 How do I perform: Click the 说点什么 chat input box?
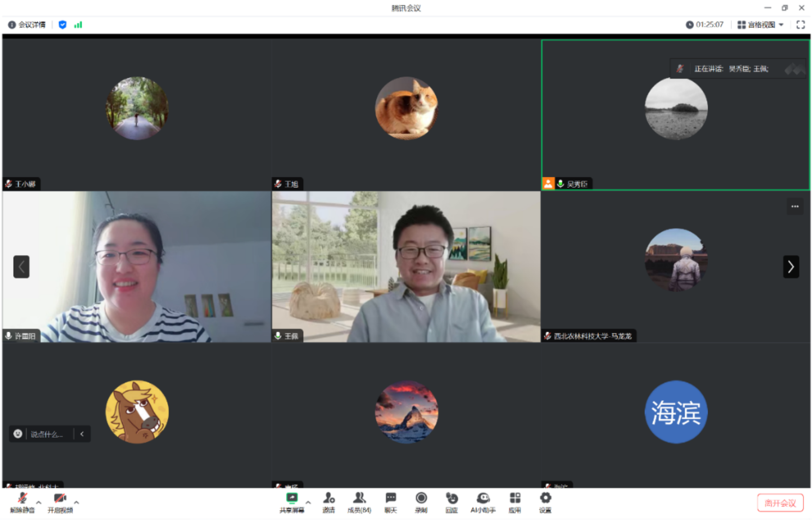[x=47, y=434]
